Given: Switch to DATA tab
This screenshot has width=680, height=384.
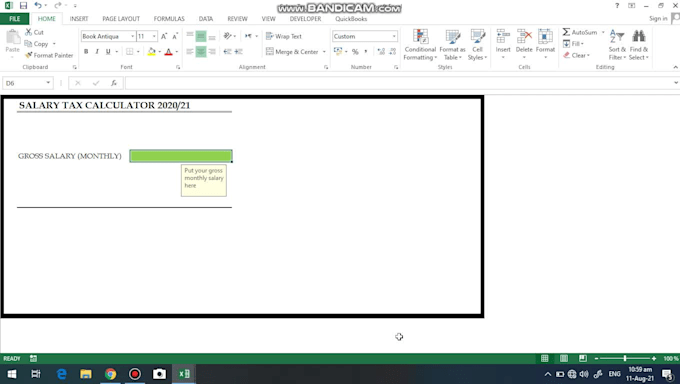Looking at the screenshot, I should click(x=206, y=19).
